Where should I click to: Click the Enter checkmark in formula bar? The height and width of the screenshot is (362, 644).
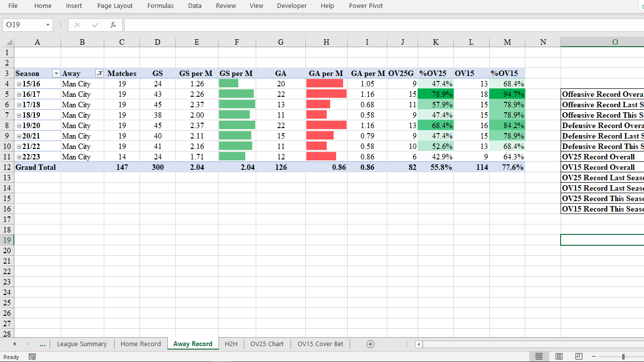pos(95,25)
